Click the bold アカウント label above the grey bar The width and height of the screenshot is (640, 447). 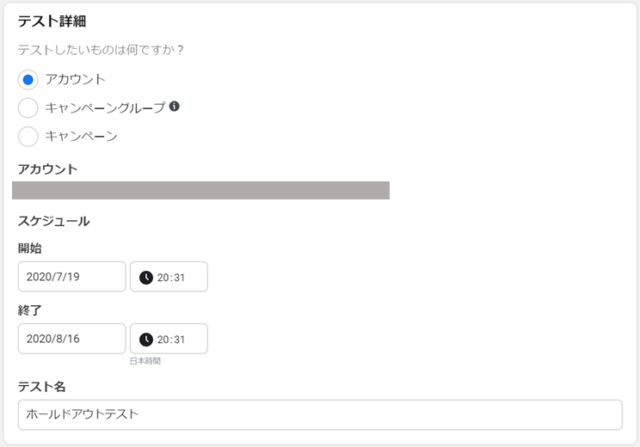point(48,168)
